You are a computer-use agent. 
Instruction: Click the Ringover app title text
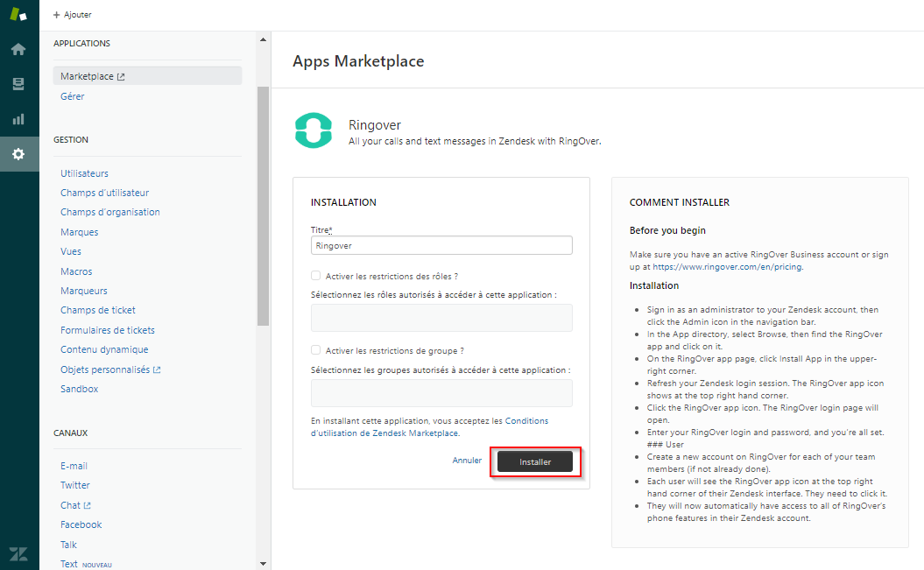pos(375,125)
